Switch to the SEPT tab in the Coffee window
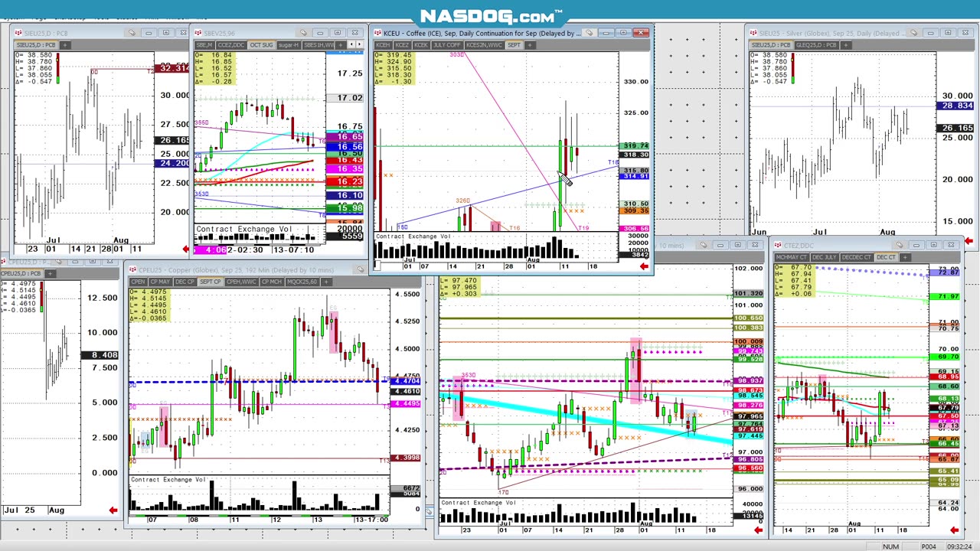980x551 pixels. click(514, 44)
